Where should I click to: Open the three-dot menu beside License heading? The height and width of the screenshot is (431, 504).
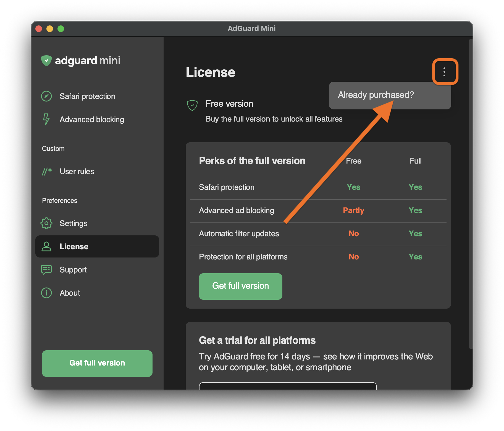click(444, 72)
